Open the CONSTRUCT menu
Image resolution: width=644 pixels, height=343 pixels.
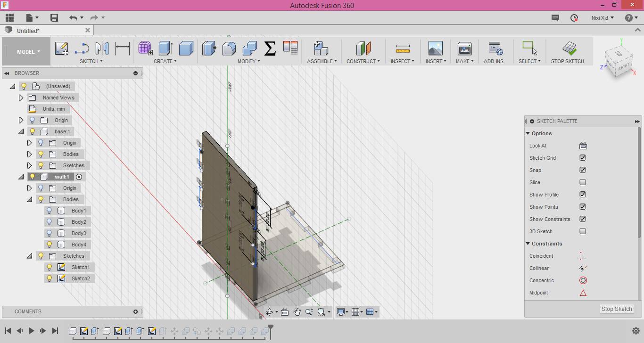[x=363, y=61]
